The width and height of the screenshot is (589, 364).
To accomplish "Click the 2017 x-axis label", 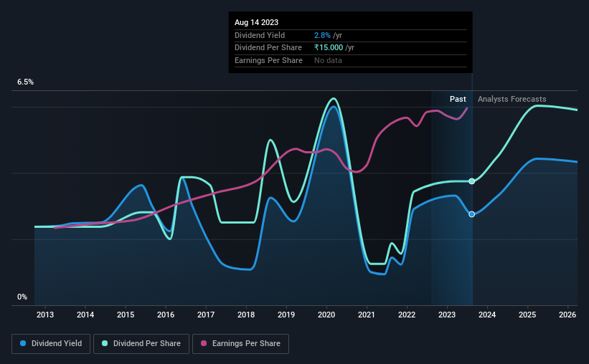I will tap(206, 315).
